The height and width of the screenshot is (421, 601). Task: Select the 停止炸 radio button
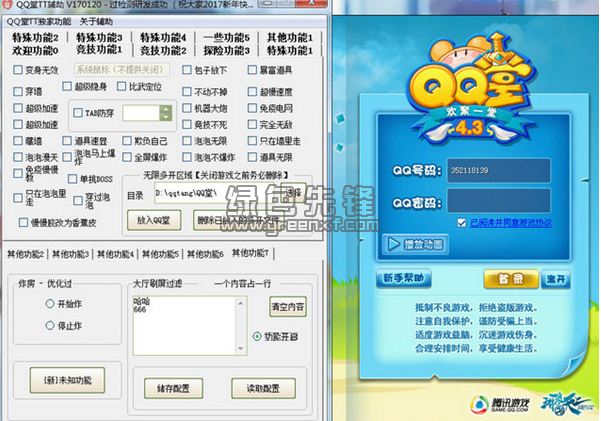click(49, 326)
